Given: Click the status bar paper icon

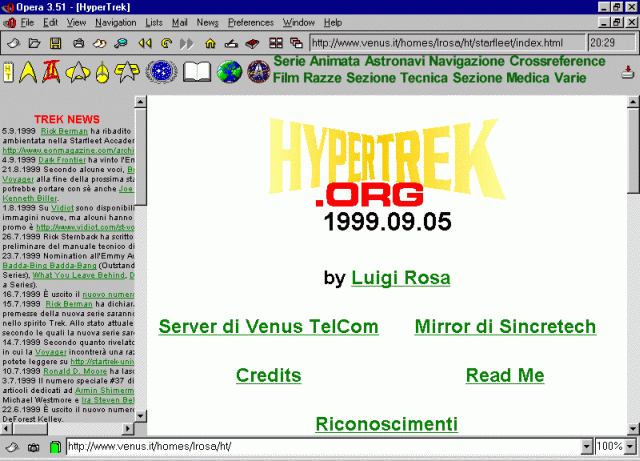Looking at the screenshot, I should 12,447.
